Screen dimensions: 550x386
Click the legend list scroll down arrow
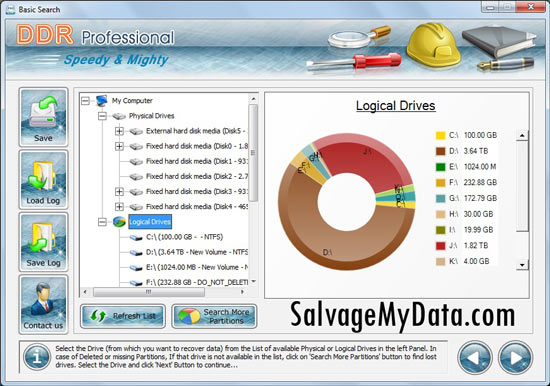(522, 265)
